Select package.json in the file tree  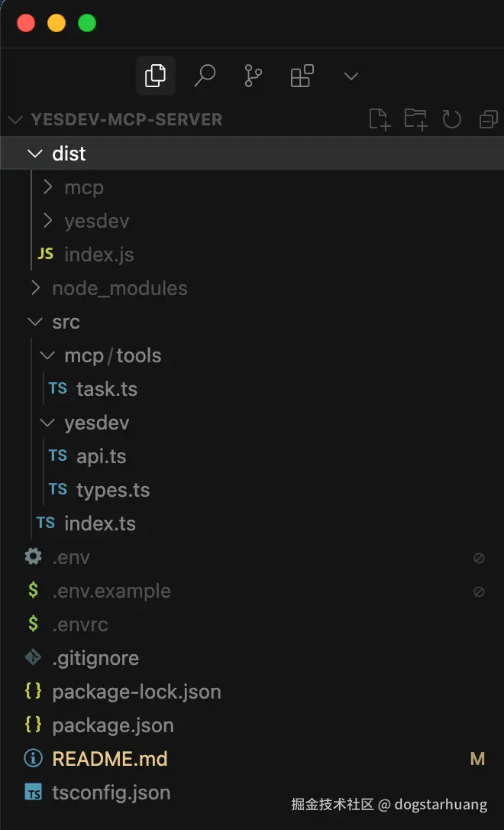click(112, 725)
